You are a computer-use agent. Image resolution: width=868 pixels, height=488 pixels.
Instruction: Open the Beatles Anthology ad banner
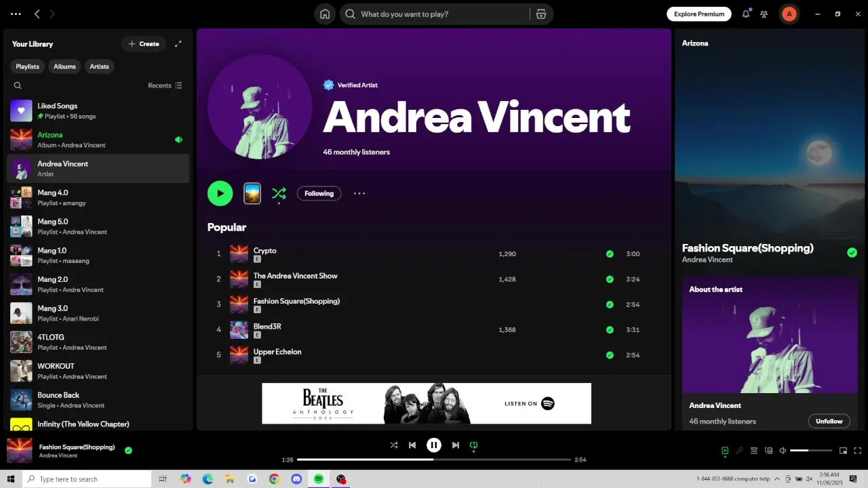(x=427, y=403)
